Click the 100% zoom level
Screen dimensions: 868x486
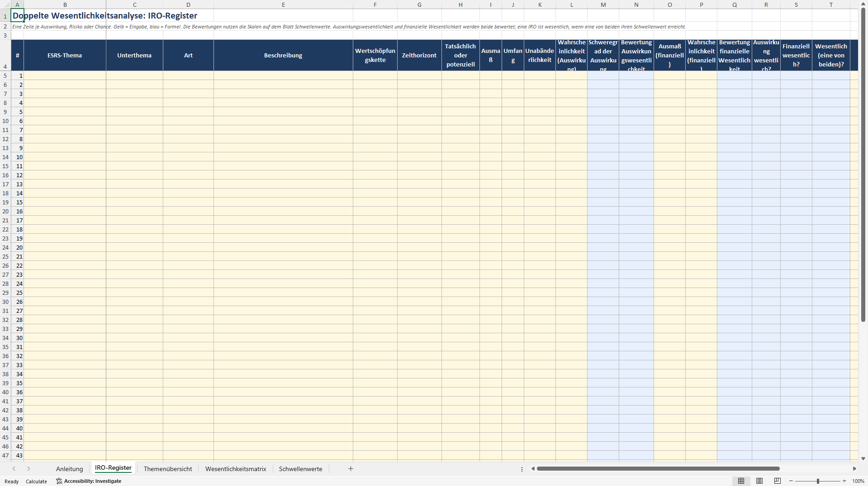pyautogui.click(x=858, y=481)
